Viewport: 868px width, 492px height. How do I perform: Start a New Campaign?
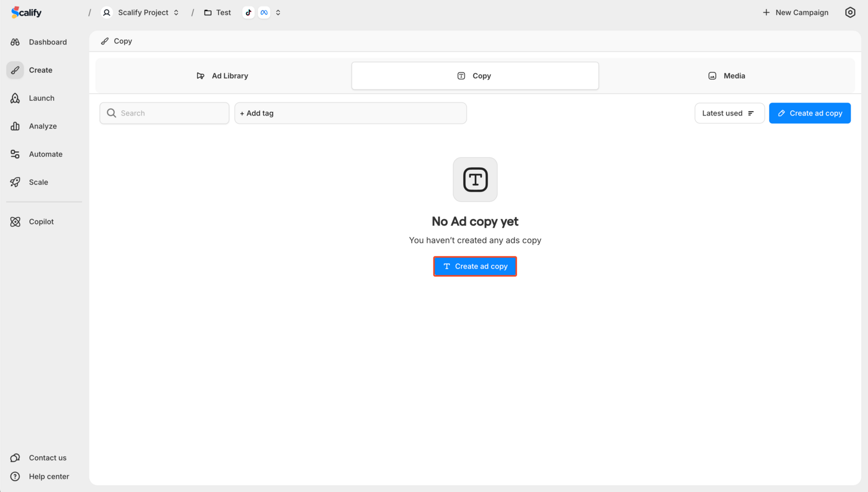(795, 12)
